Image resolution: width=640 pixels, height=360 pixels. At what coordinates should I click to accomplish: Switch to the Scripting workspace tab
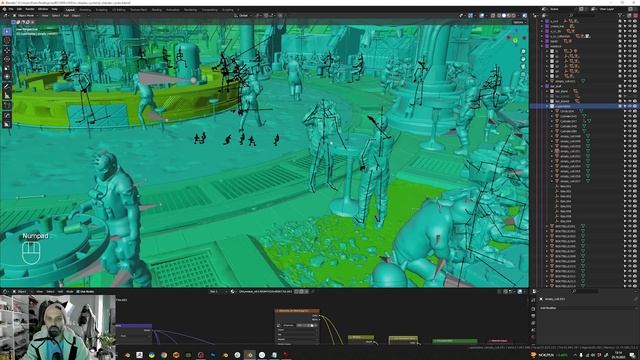228,9
